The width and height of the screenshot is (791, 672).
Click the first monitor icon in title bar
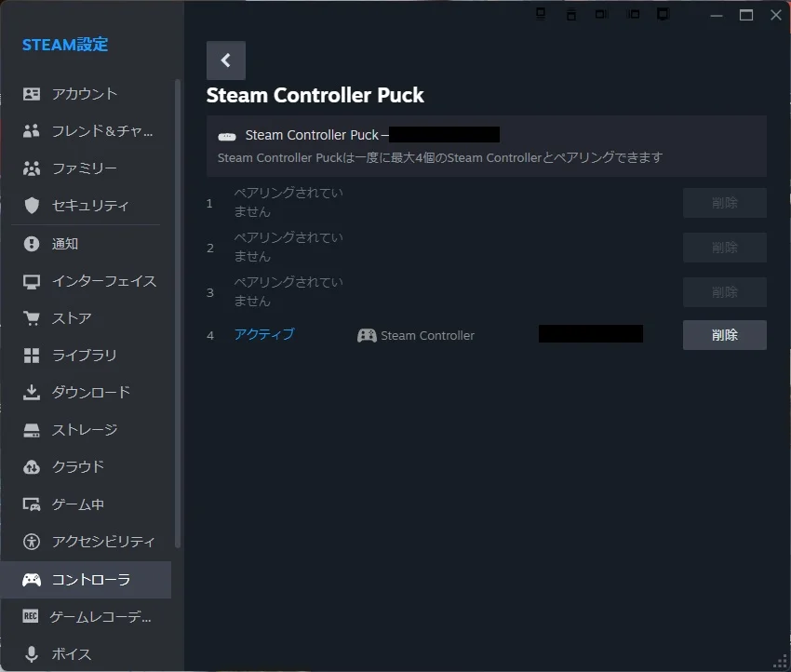click(541, 14)
